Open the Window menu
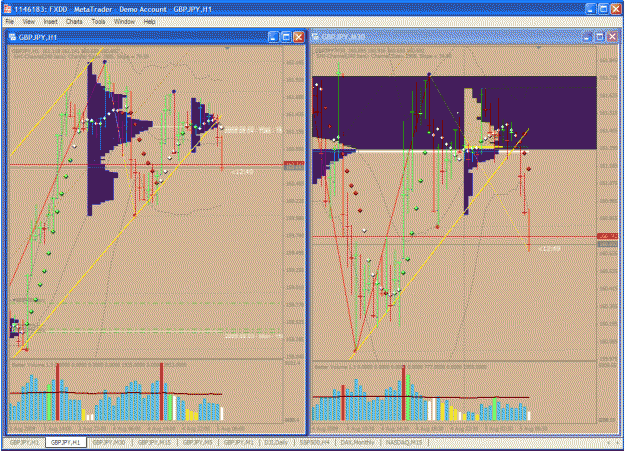The image size is (625, 451). point(124,22)
